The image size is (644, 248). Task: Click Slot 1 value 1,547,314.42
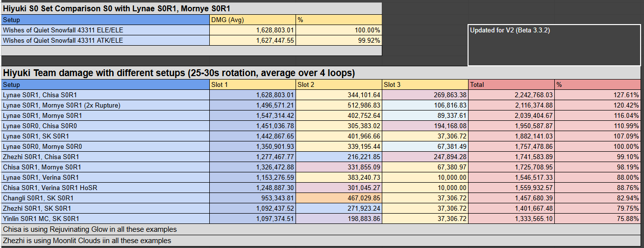point(252,115)
